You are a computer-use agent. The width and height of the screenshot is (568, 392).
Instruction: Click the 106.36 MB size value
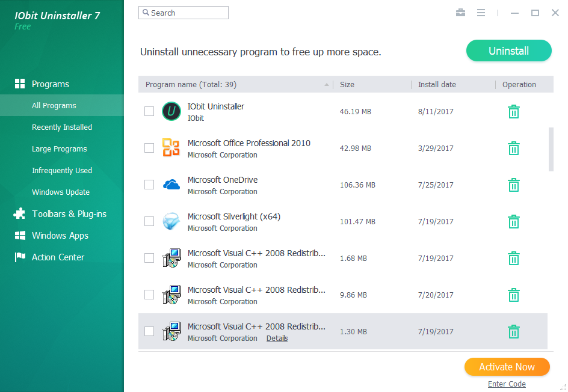coord(357,185)
